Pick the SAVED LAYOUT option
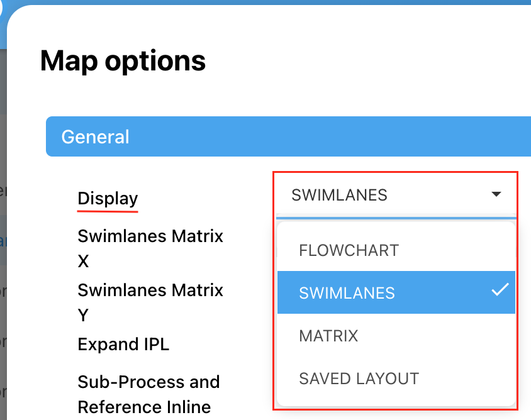This screenshot has width=531, height=420. (x=359, y=379)
